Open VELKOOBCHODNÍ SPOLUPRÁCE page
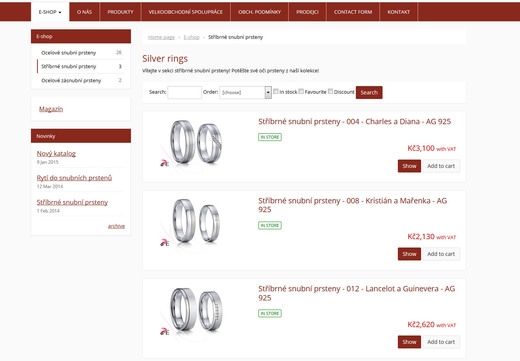The image size is (520, 361). (186, 12)
